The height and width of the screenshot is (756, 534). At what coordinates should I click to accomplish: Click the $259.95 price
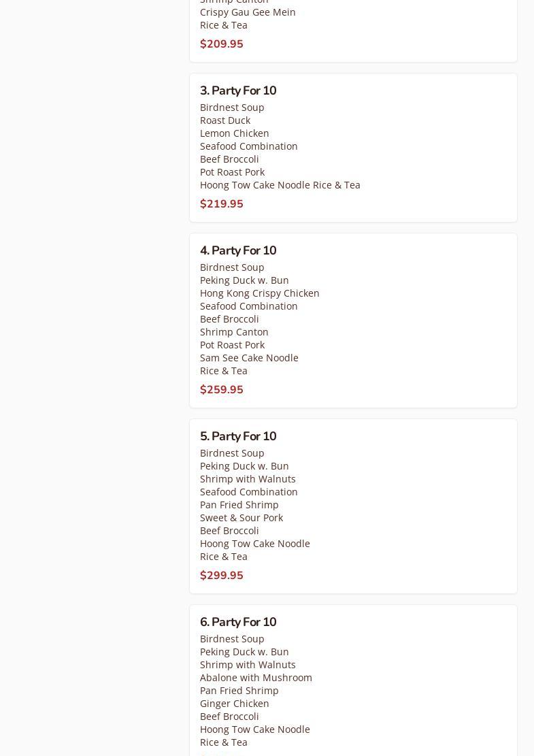coord(222,389)
